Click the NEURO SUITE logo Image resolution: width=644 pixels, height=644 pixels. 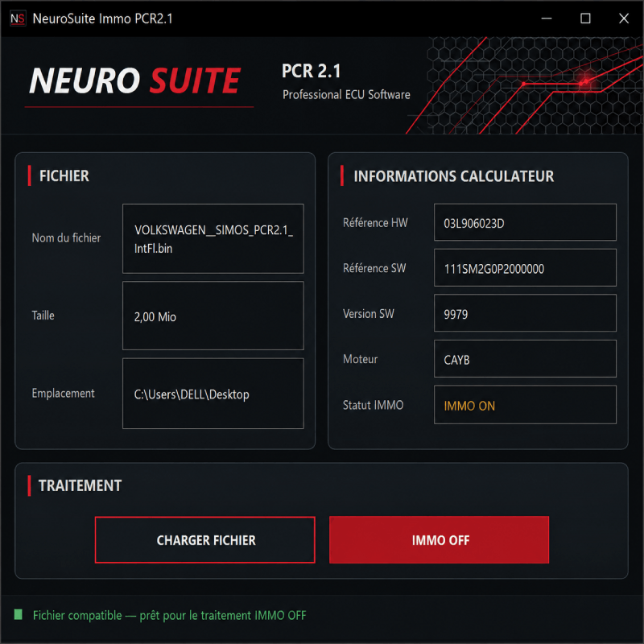pos(134,80)
